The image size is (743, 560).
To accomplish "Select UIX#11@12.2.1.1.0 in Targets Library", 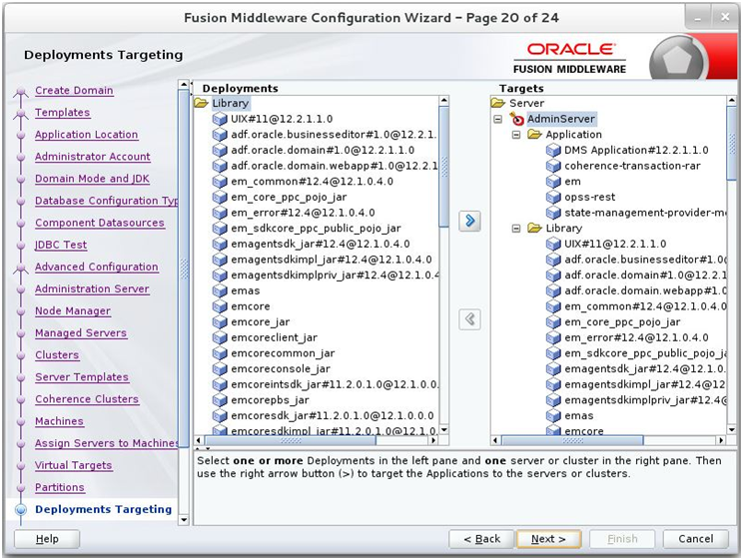I will 615,244.
